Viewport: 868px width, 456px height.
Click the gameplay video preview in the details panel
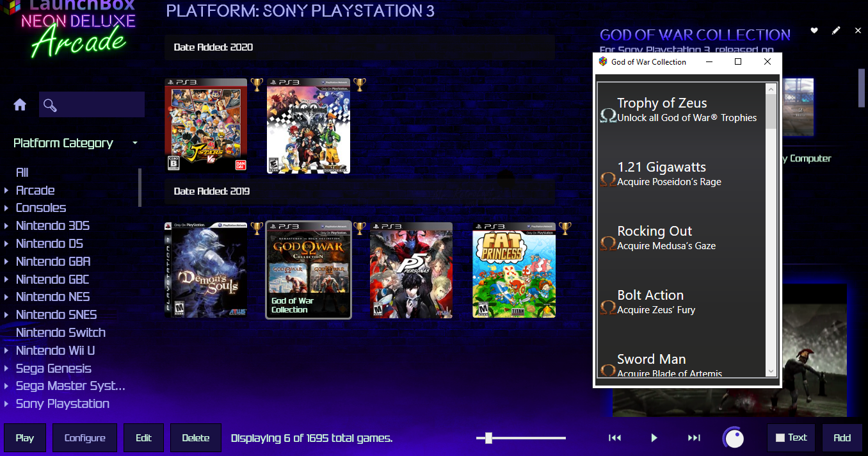coord(730,350)
